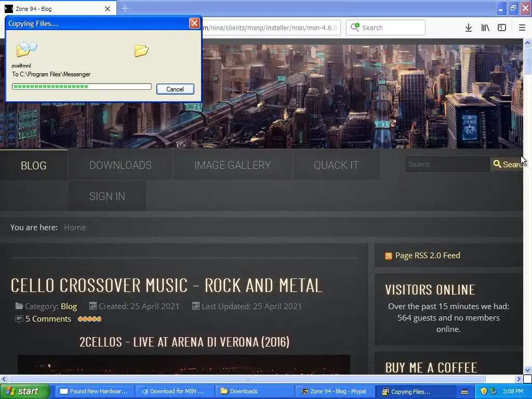The image size is (532, 399).
Task: Switch to Zone 94 - Blog - Mypal taskbar item
Action: click(x=335, y=391)
